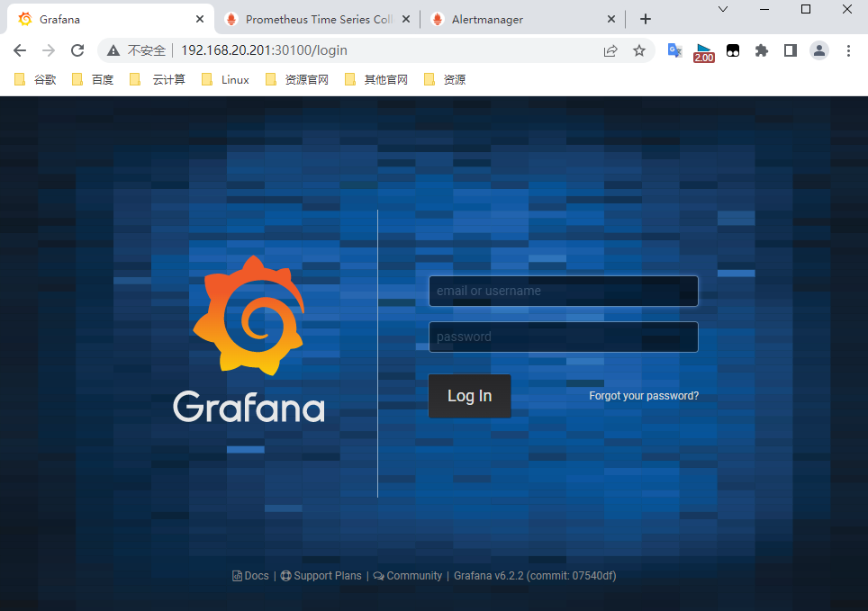Open the Google Translate extension icon
This screenshot has width=868, height=611.
[x=674, y=50]
